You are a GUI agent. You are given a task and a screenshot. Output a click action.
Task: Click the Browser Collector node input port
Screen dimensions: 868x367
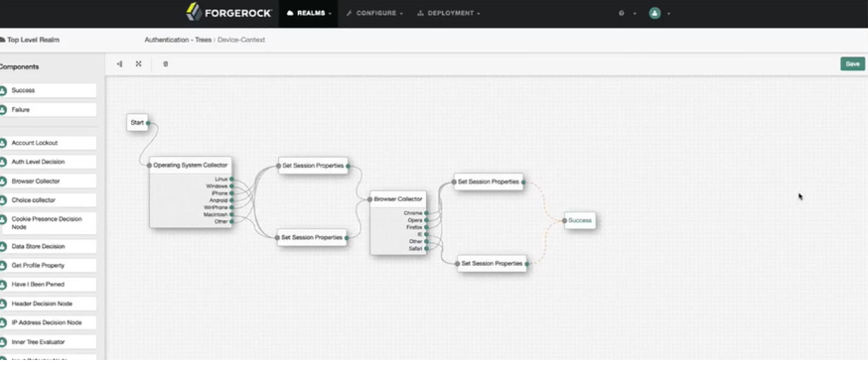tap(370, 199)
